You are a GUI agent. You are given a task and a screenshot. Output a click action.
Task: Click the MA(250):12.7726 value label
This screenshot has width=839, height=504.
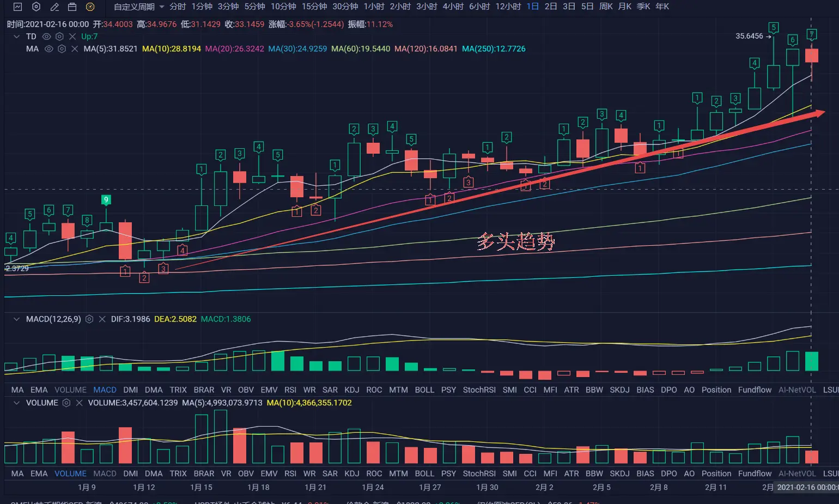pyautogui.click(x=494, y=48)
